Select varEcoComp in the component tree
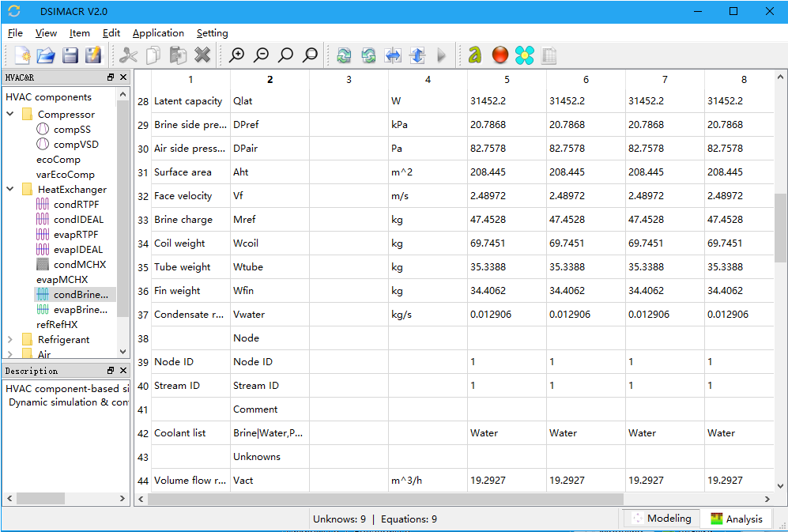 (x=66, y=175)
